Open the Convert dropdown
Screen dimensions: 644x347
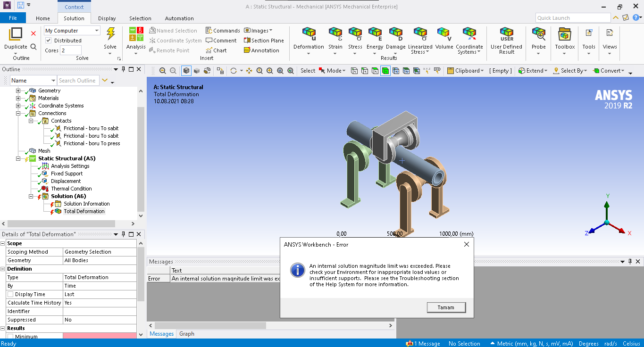click(x=609, y=71)
